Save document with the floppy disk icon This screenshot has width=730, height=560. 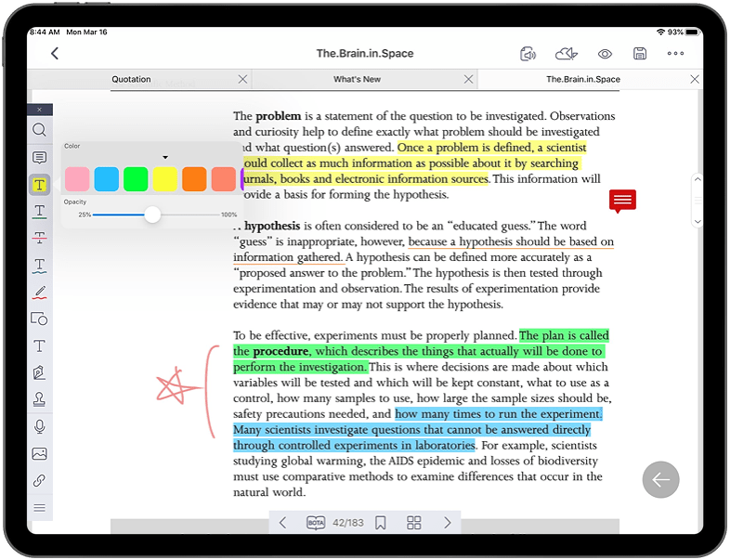(x=640, y=54)
